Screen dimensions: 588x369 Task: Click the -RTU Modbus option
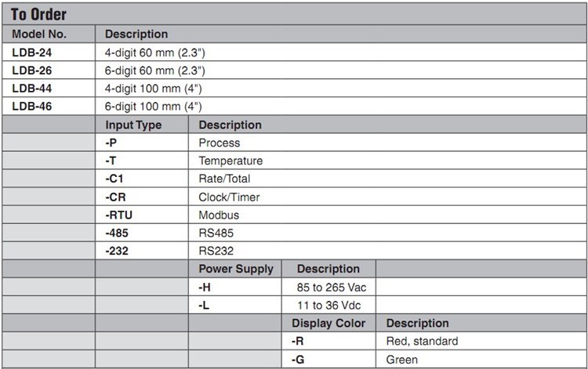coord(118,215)
